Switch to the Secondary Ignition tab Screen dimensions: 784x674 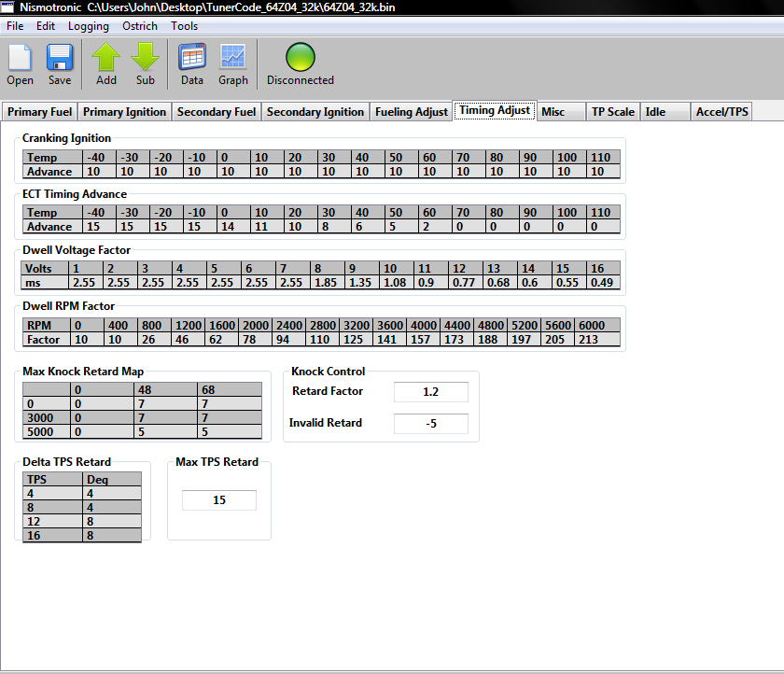[315, 112]
